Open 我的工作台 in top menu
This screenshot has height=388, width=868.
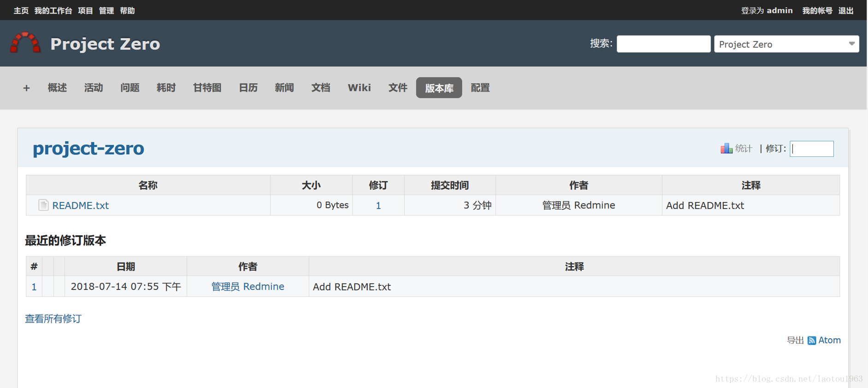53,10
